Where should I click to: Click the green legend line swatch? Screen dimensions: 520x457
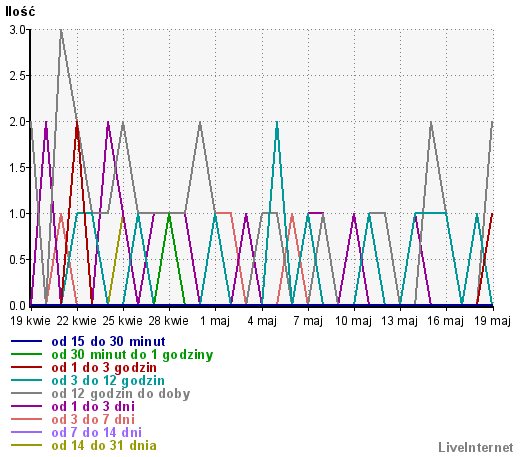(x=26, y=354)
